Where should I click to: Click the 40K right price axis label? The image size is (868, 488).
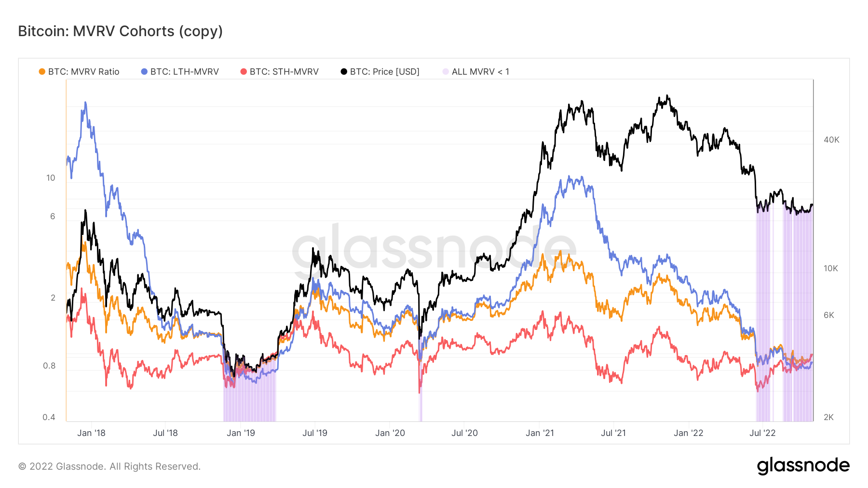pyautogui.click(x=831, y=140)
